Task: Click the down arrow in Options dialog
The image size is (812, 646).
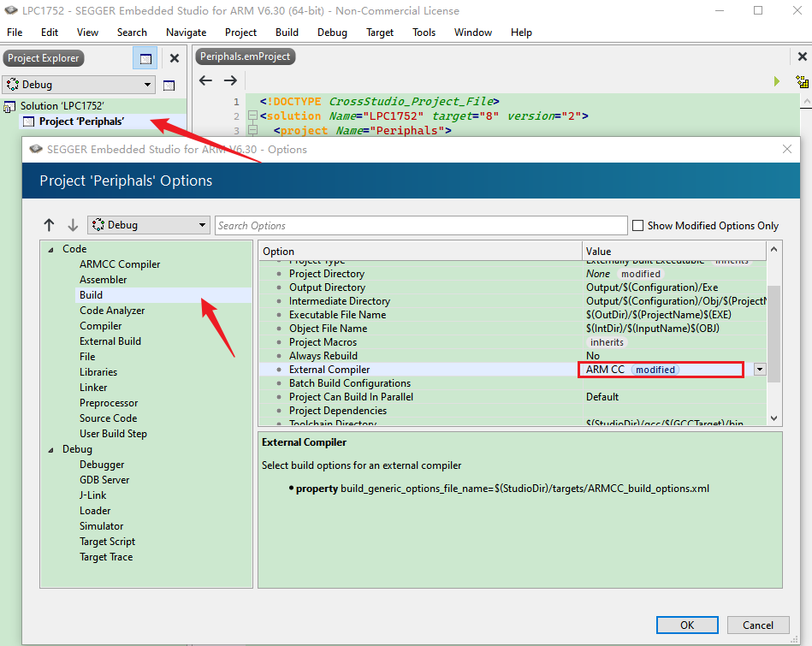Action: tap(73, 225)
